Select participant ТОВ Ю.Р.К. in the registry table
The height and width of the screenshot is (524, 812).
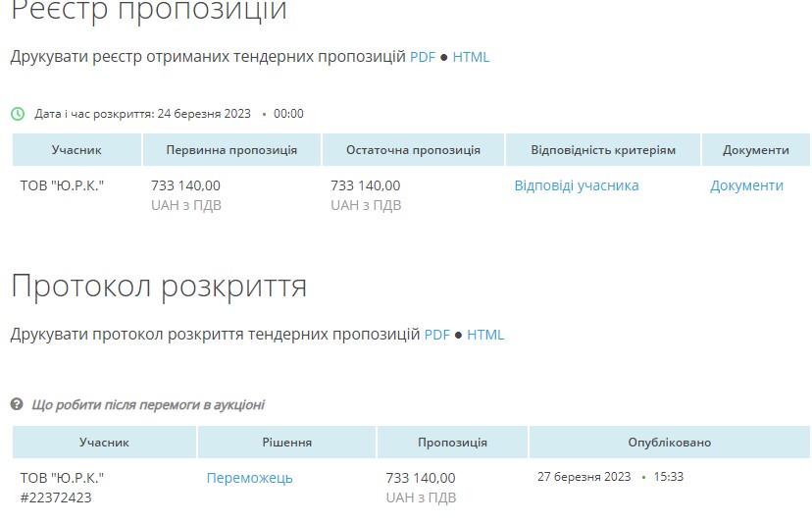point(62,185)
